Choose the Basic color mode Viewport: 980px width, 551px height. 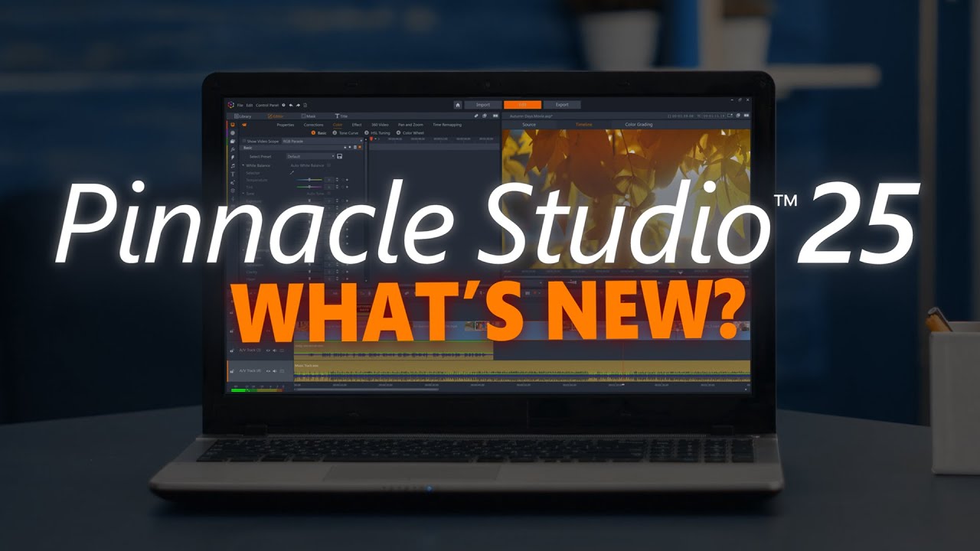click(x=318, y=133)
